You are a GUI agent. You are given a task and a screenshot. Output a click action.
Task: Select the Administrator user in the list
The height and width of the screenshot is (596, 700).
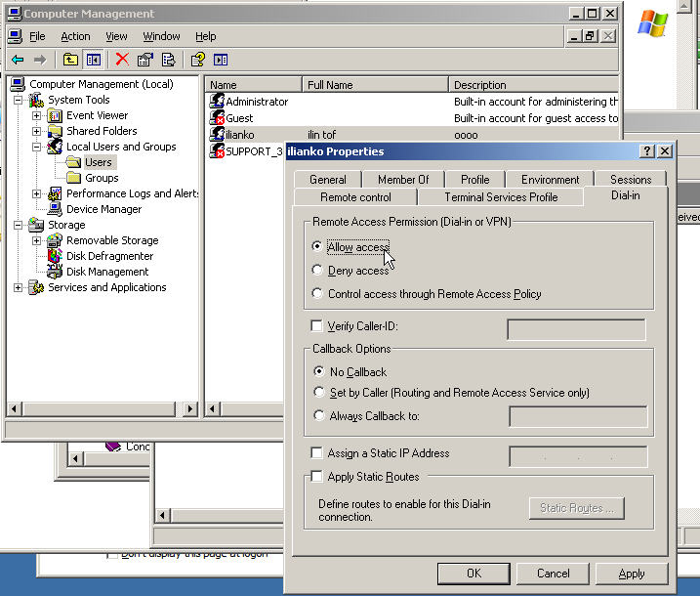click(256, 102)
